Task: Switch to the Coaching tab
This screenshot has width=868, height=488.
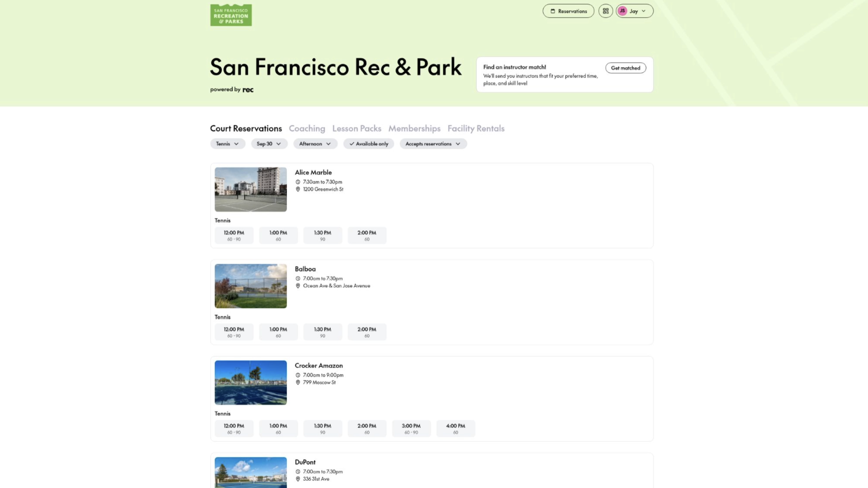Action: [307, 128]
